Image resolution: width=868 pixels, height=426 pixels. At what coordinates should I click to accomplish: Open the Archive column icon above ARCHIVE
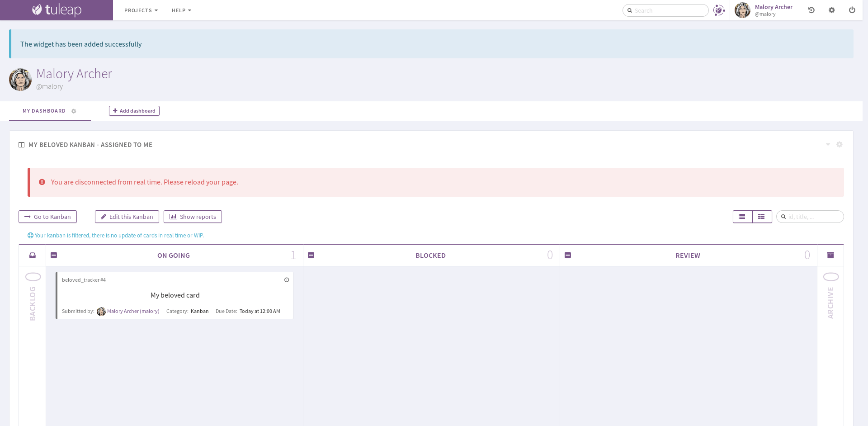tap(830, 255)
